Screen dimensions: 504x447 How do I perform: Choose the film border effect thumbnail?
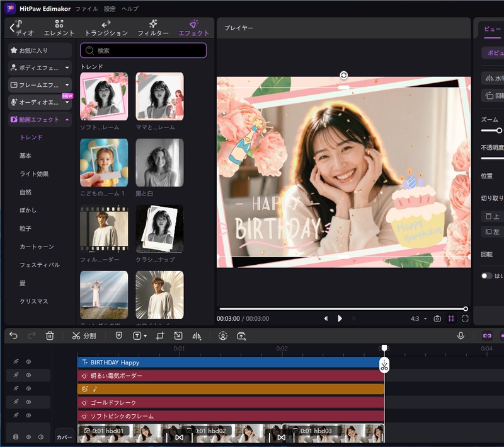click(x=104, y=229)
